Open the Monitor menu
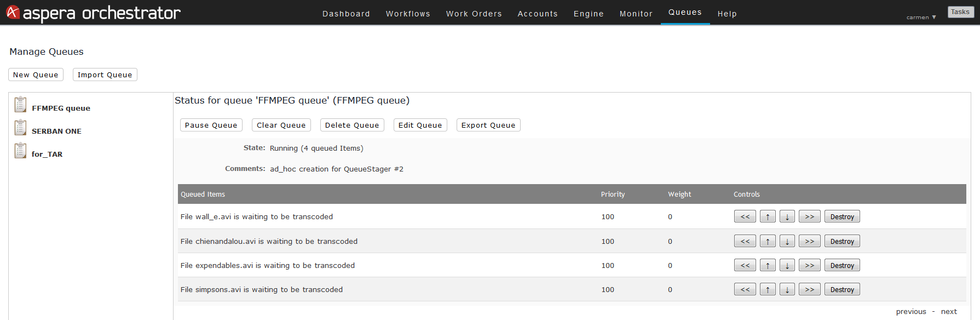The image size is (980, 320). (x=636, y=14)
